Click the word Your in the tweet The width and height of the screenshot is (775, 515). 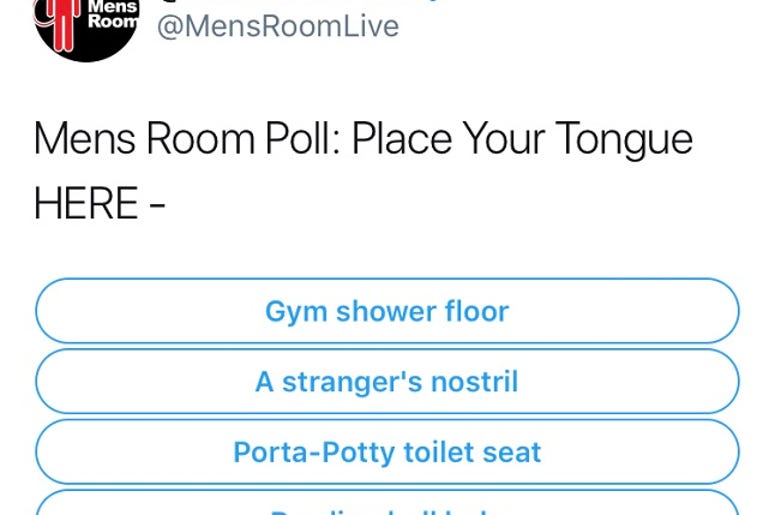503,138
